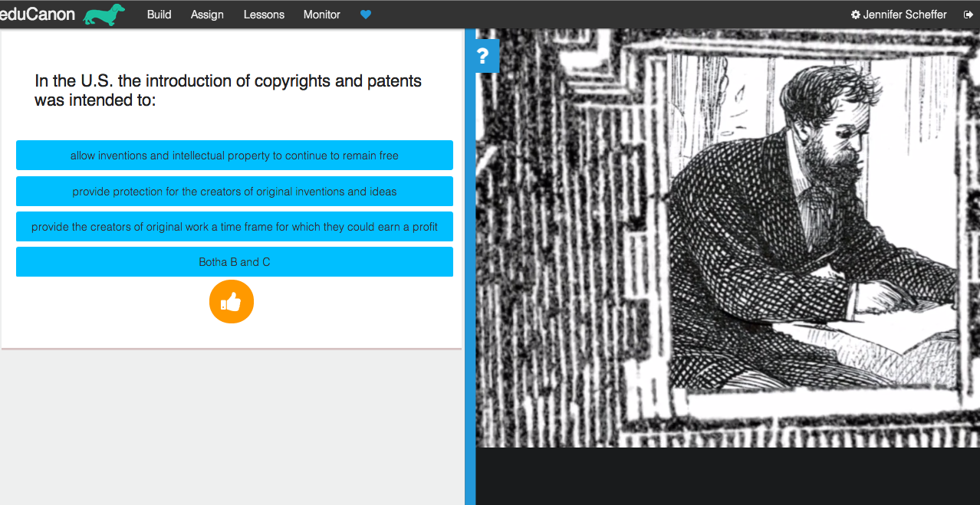The width and height of the screenshot is (980, 505).
Task: Open the Lessons page
Action: click(264, 15)
